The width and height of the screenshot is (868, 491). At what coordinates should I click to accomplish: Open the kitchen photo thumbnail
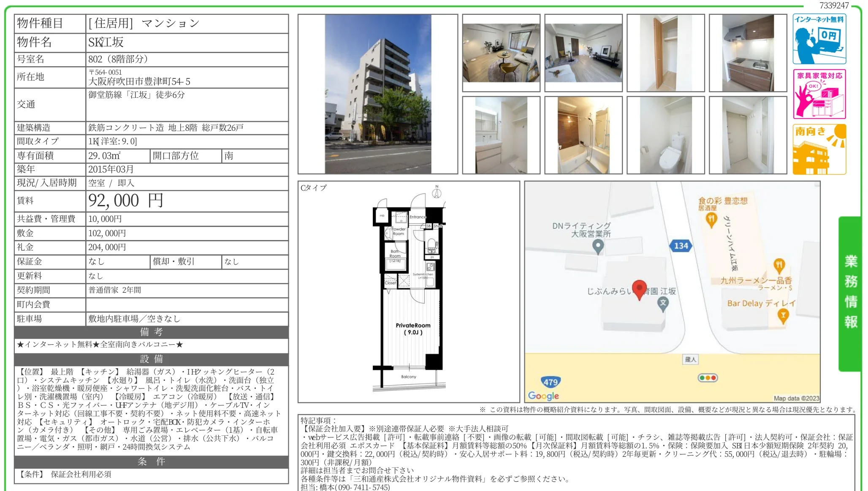pos(748,53)
